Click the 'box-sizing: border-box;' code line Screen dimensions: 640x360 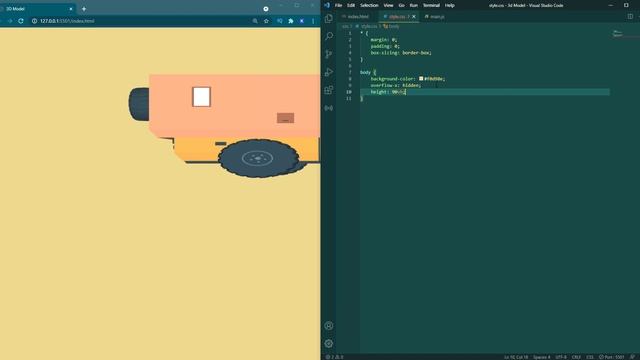(401, 53)
